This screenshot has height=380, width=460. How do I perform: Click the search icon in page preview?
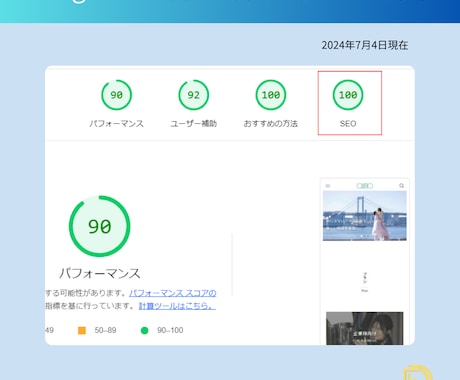(402, 186)
